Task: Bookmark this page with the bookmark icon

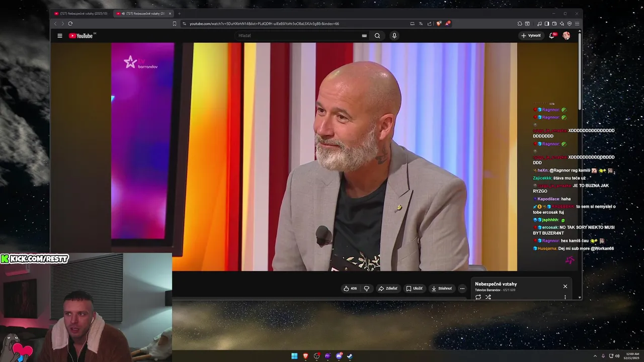Action: [x=175, y=24]
